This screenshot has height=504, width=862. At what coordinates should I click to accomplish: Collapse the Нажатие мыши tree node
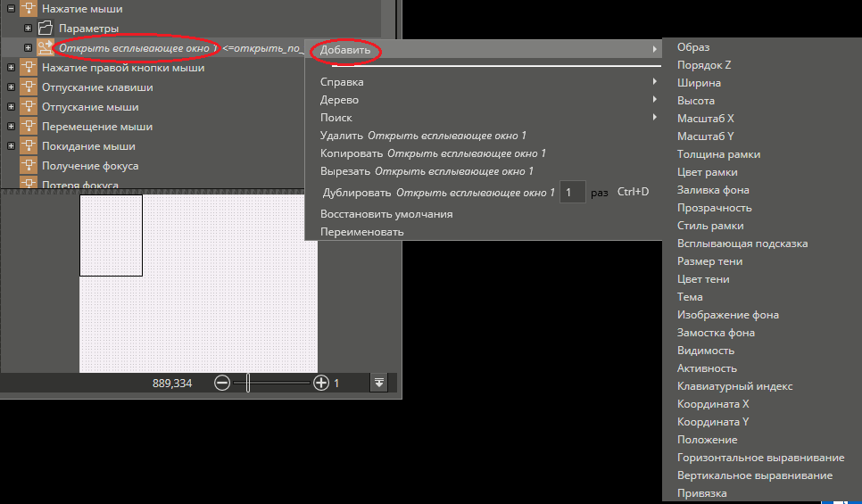click(x=11, y=9)
